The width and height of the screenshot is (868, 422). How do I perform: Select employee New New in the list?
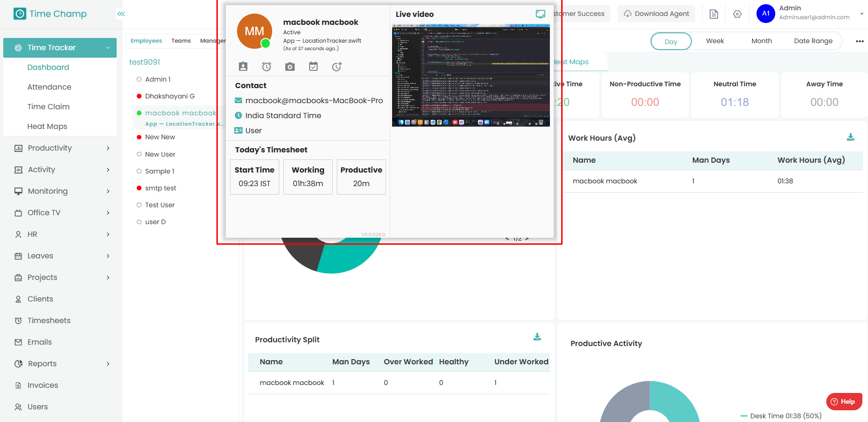click(x=160, y=137)
